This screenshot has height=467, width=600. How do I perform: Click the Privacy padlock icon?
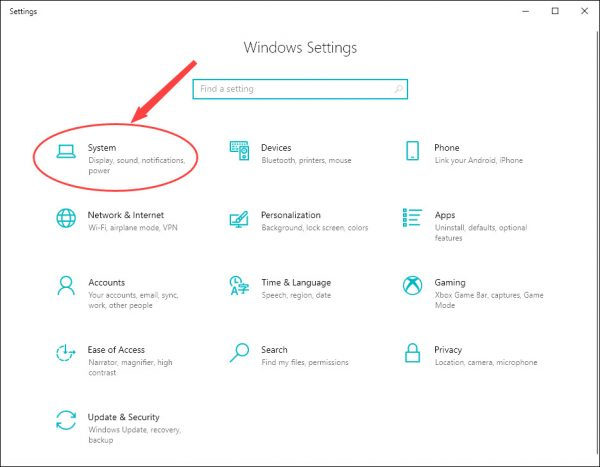412,353
